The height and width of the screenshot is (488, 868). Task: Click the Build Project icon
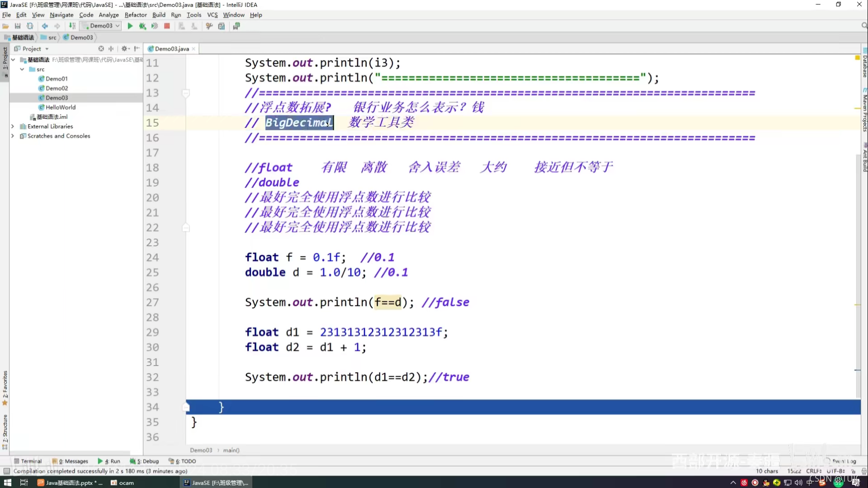click(72, 26)
